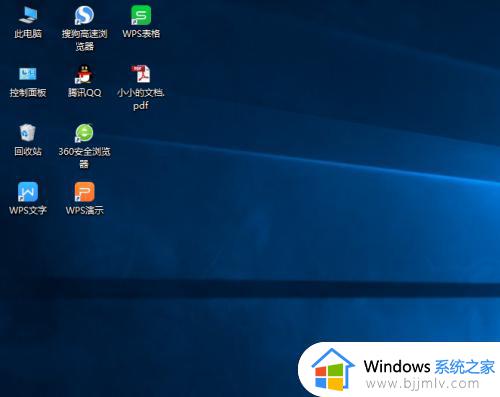Screen dimensions: 500x397
Task: Click the label text 此电脑
Action: 28,33
